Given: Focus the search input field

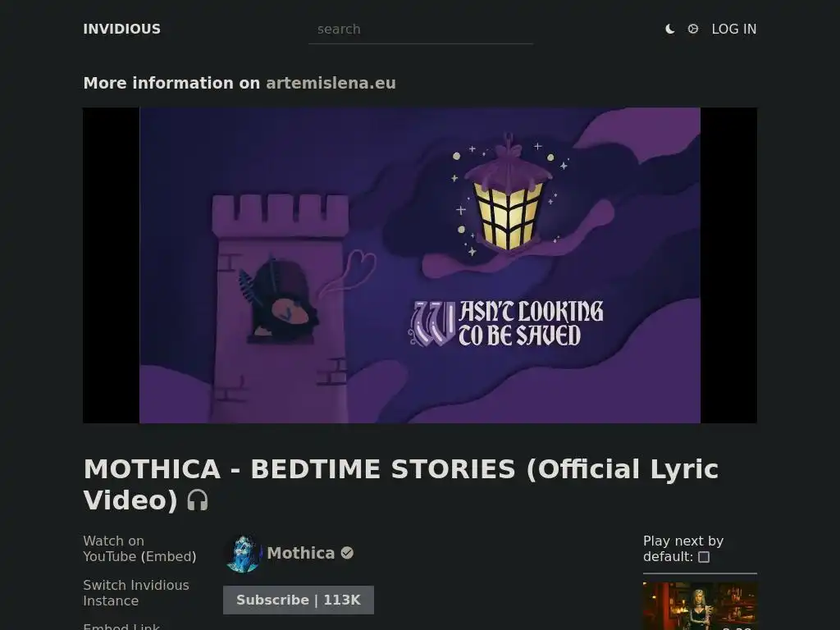Looking at the screenshot, I should pyautogui.click(x=421, y=30).
